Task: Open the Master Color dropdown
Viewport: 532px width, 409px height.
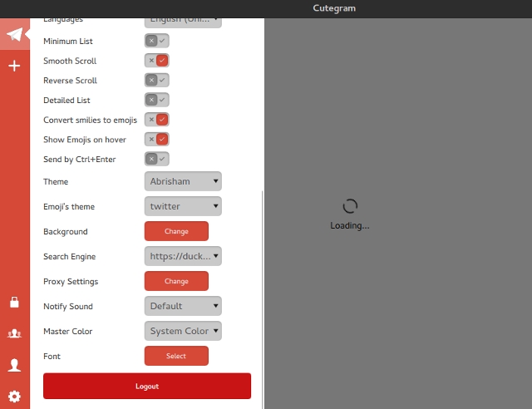Action: 183,331
